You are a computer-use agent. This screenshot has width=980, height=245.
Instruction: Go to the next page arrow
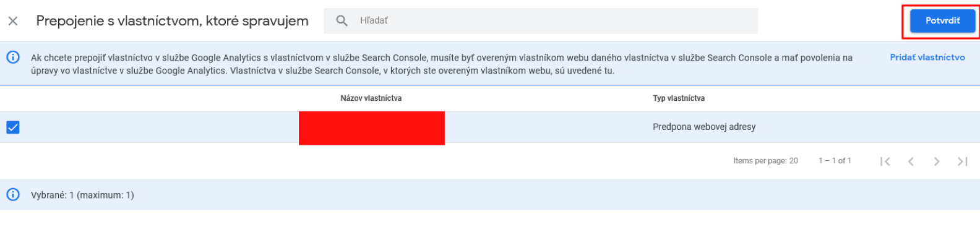[x=937, y=161]
